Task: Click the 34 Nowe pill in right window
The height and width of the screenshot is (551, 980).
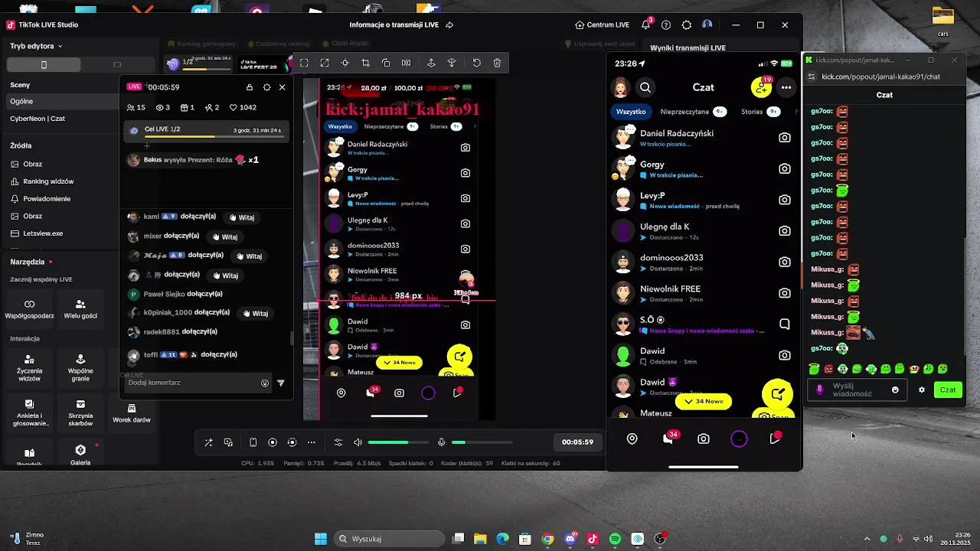Action: tap(704, 401)
